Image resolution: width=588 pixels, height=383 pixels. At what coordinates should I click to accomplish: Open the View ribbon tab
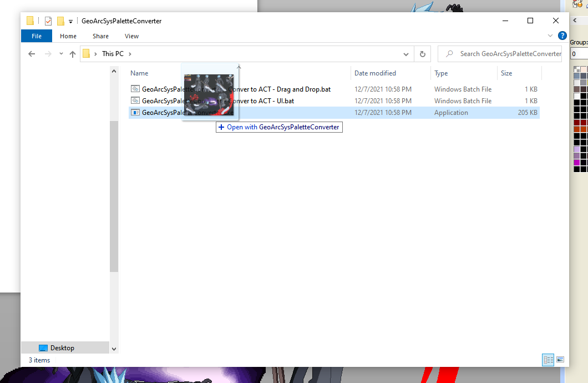131,36
